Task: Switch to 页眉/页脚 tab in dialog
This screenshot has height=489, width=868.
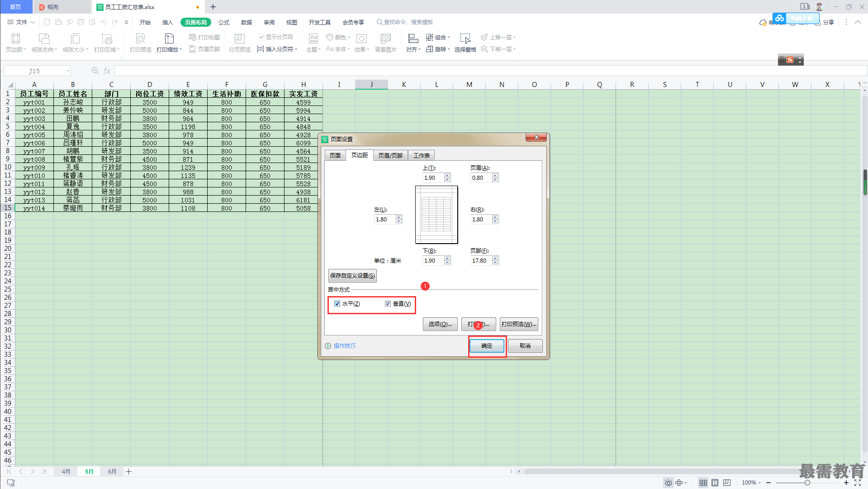Action: point(390,155)
